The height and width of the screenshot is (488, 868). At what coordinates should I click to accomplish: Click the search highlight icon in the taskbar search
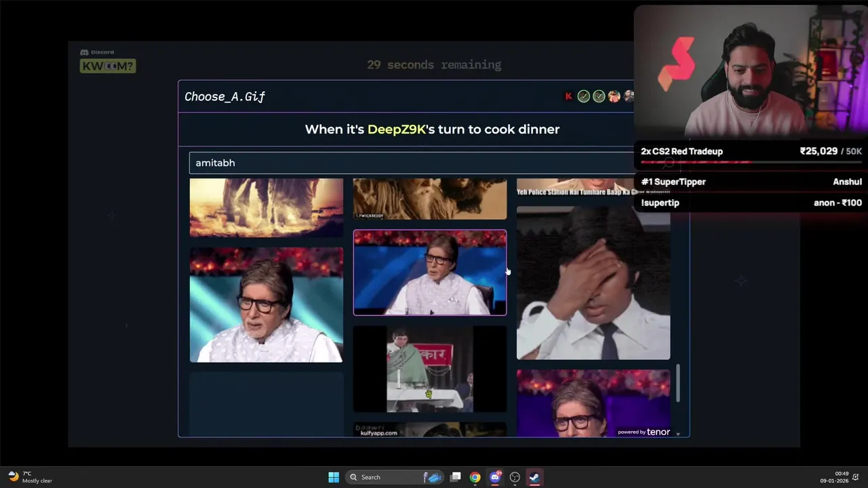(x=433, y=477)
